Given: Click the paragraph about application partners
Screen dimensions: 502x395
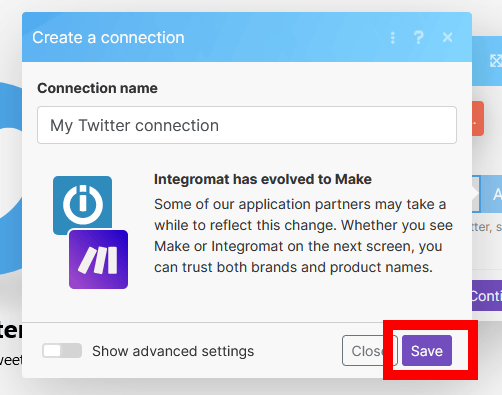Looking at the screenshot, I should tap(303, 236).
